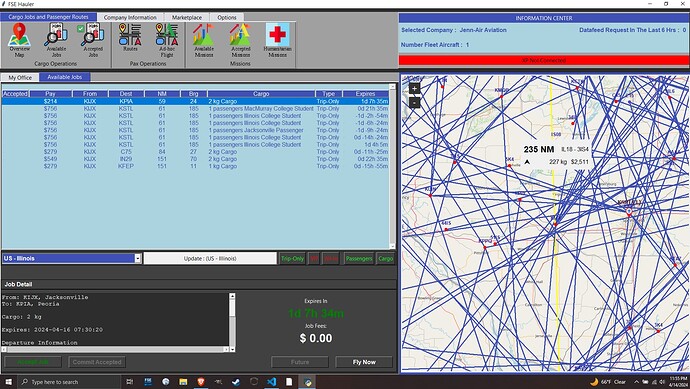Open the Ad-hoc Flight icon
This screenshot has width=690, height=389.
pos(167,40)
